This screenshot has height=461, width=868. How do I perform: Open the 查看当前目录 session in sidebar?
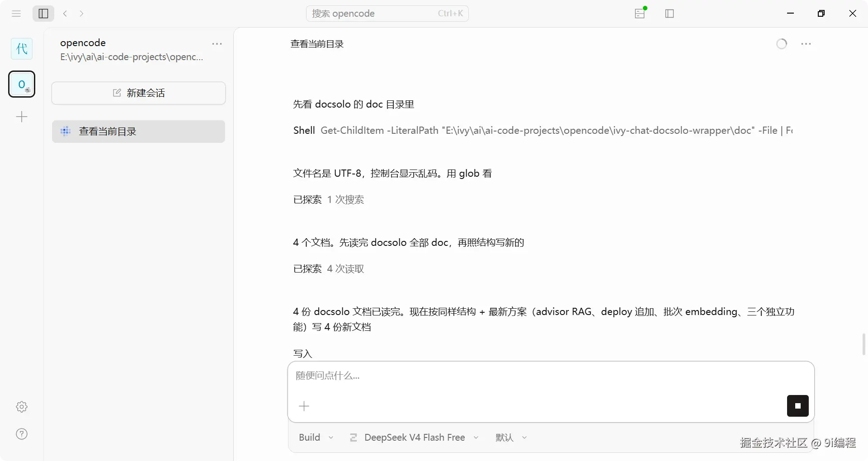coord(139,132)
